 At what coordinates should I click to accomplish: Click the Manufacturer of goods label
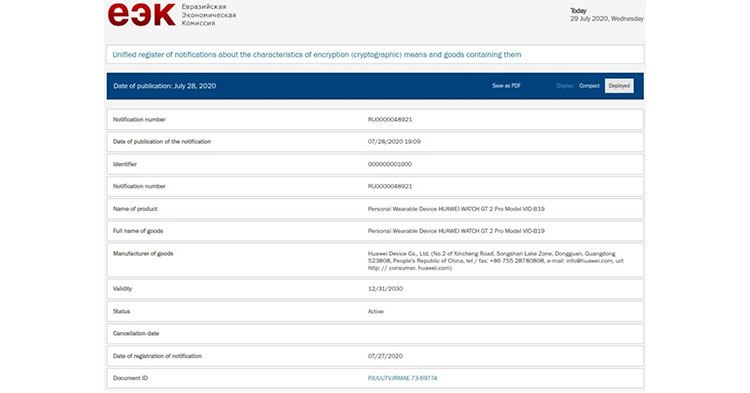coord(143,253)
